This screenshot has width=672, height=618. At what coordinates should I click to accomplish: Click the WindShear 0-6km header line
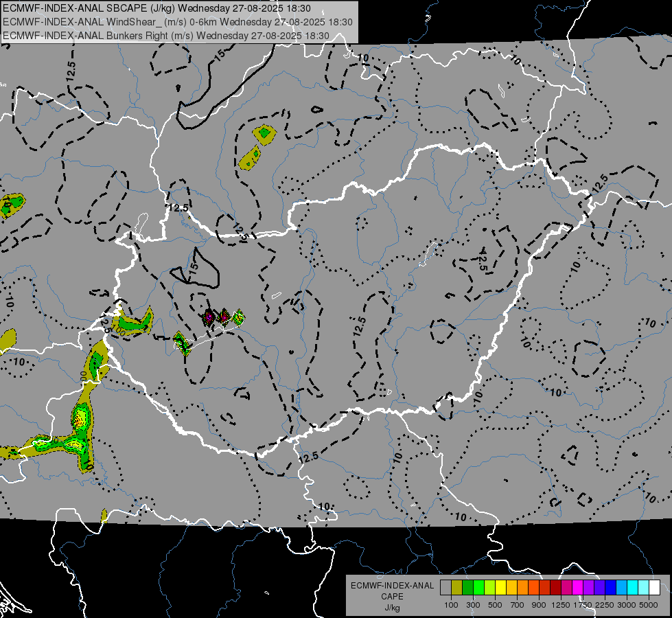[177, 22]
